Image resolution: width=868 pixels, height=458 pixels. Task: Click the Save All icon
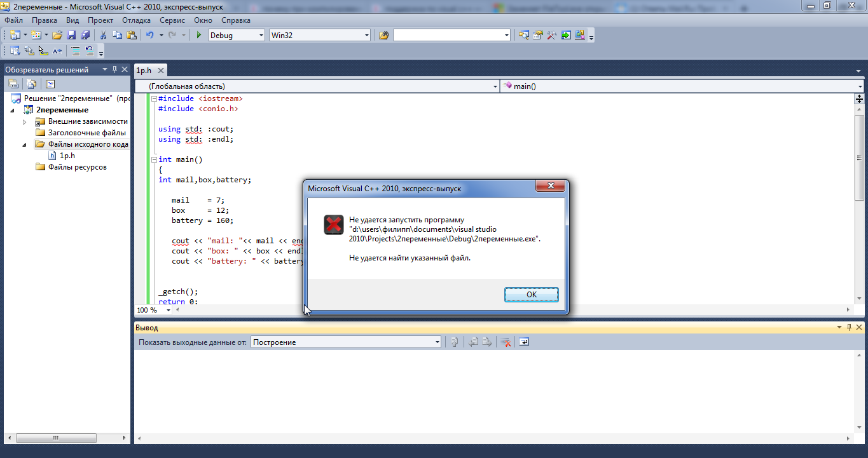pos(85,35)
